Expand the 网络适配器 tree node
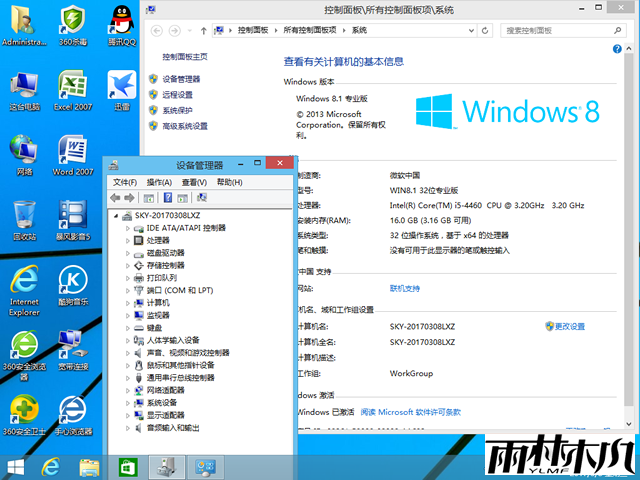 click(127, 391)
